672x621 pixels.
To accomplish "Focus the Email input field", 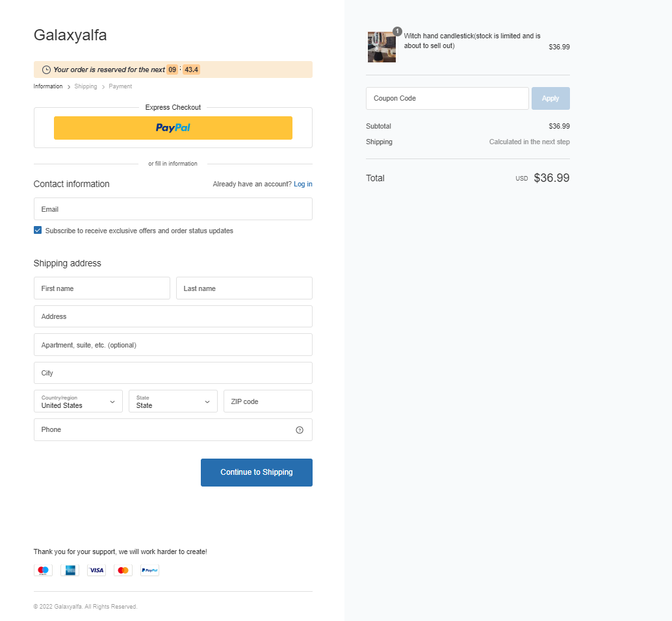I will [x=173, y=209].
